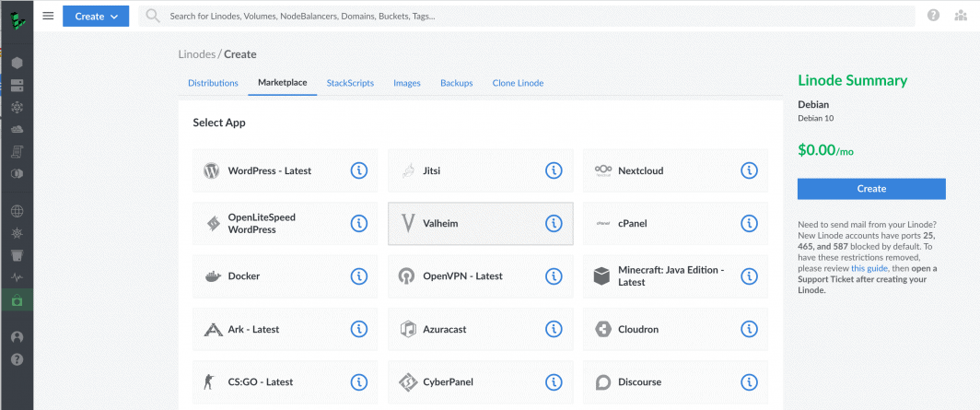Click the Docker info icon
The width and height of the screenshot is (980, 410).
[x=359, y=276]
